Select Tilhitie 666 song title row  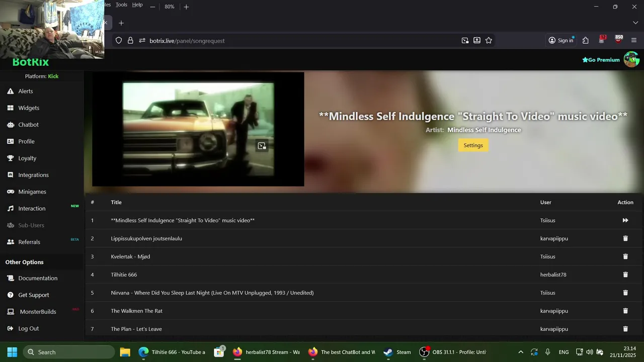point(124,275)
